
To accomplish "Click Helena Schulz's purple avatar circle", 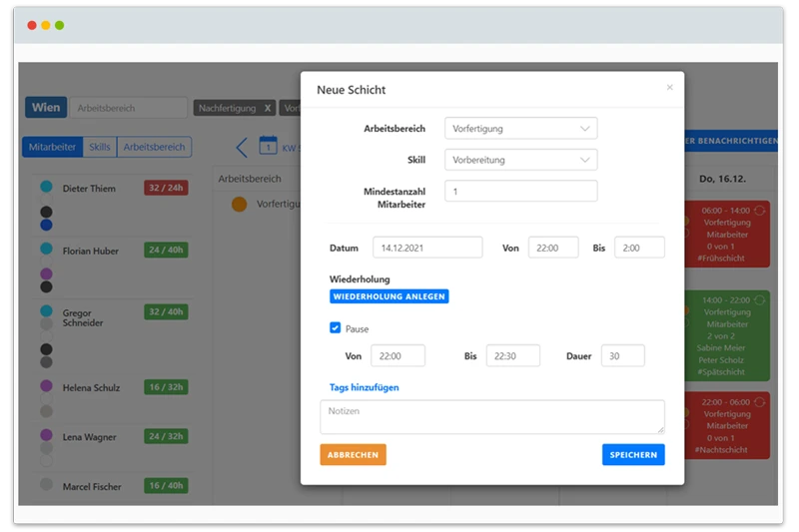I will [46, 386].
